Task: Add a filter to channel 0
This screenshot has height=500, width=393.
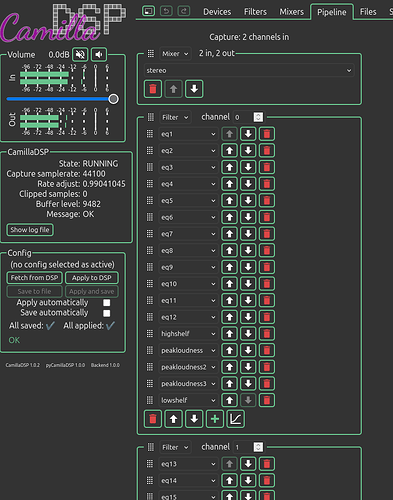Action: (x=215, y=419)
